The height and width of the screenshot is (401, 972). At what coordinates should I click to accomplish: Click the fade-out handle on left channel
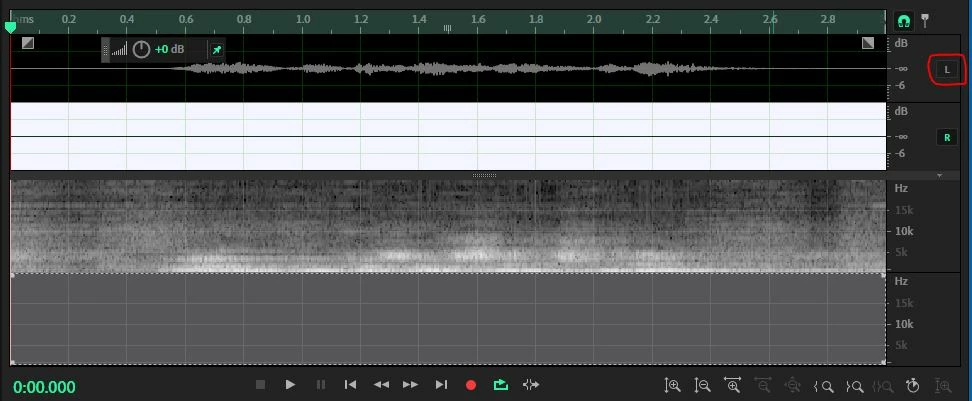coord(868,43)
